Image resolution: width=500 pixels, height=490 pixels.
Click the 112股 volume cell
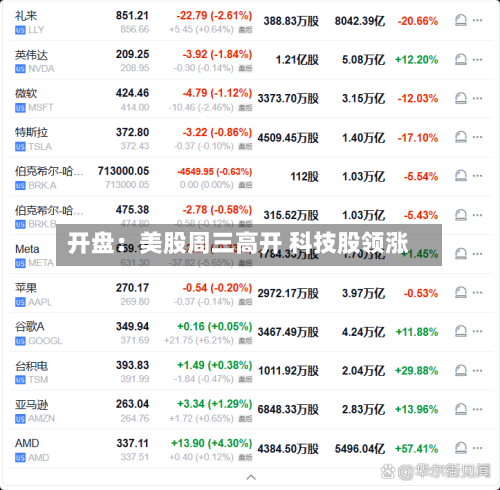click(x=304, y=176)
